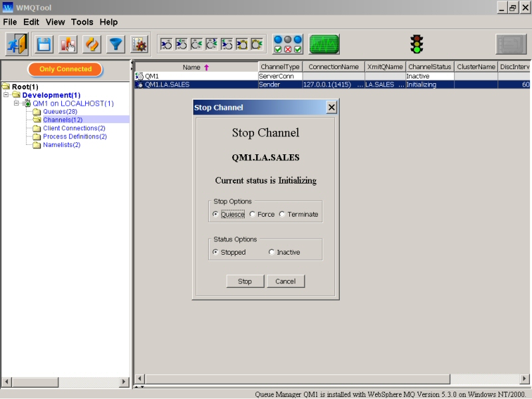This screenshot has height=399, width=532.
Task: Click the fourth channel-action icon in the toolbar group
Action: tap(211, 44)
